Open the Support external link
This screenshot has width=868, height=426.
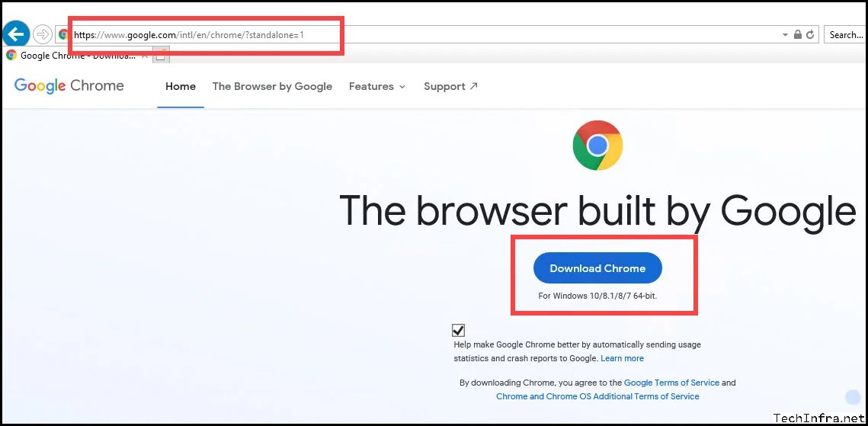450,86
